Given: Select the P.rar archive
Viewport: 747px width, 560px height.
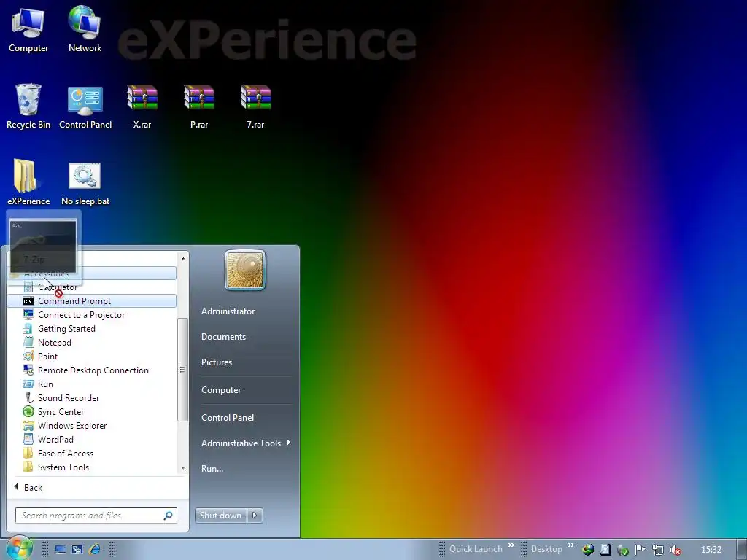Looking at the screenshot, I should tap(199, 106).
